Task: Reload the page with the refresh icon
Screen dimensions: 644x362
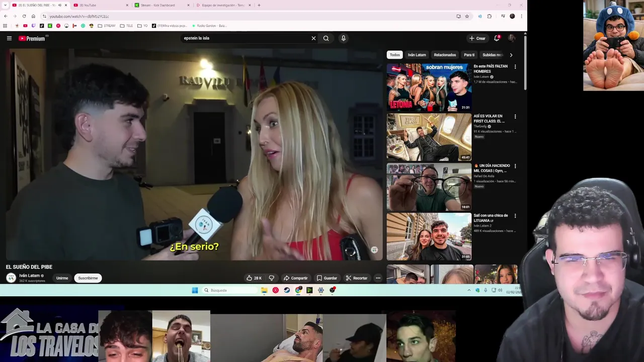Action: 24,16
